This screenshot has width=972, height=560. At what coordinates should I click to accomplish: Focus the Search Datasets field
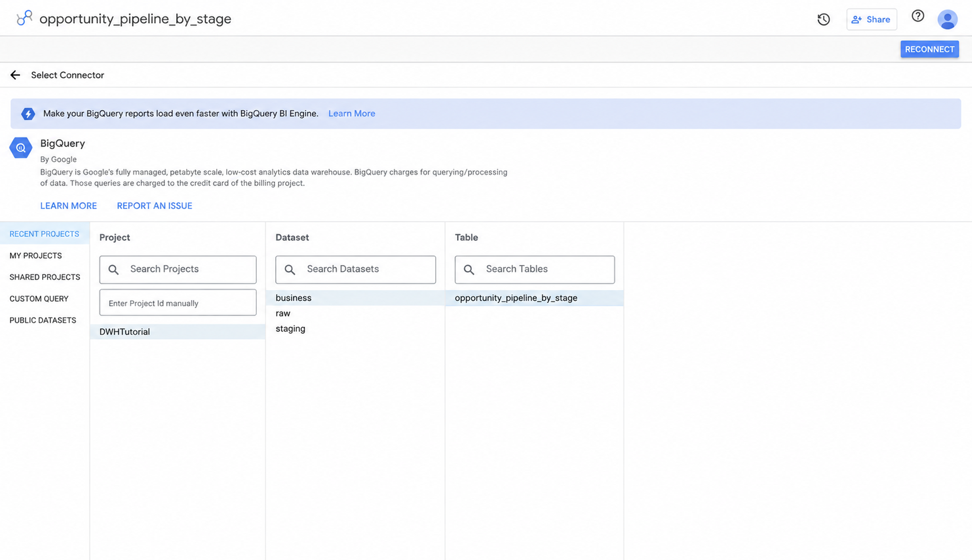(x=355, y=270)
